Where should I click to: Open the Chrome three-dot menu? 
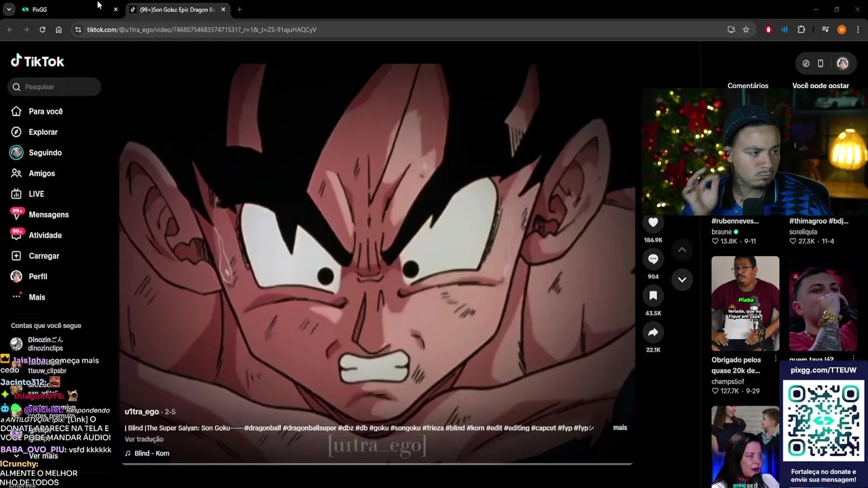pyautogui.click(x=859, y=29)
